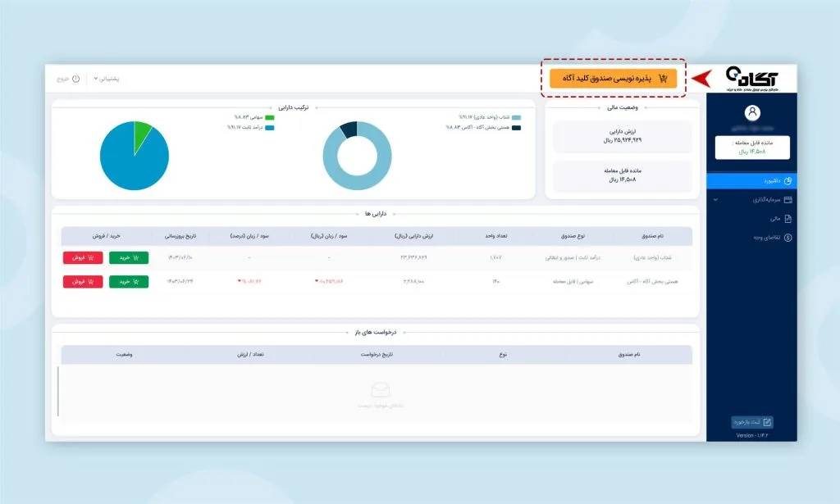Click the submit feedback button in sidebar
840x504 pixels.
click(751, 423)
